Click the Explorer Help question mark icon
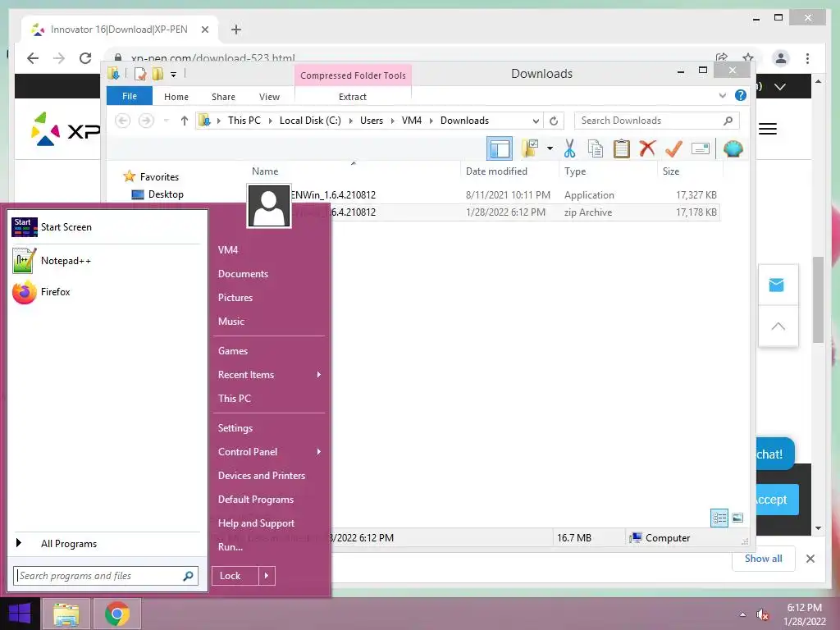This screenshot has width=840, height=630. pyautogui.click(x=741, y=95)
